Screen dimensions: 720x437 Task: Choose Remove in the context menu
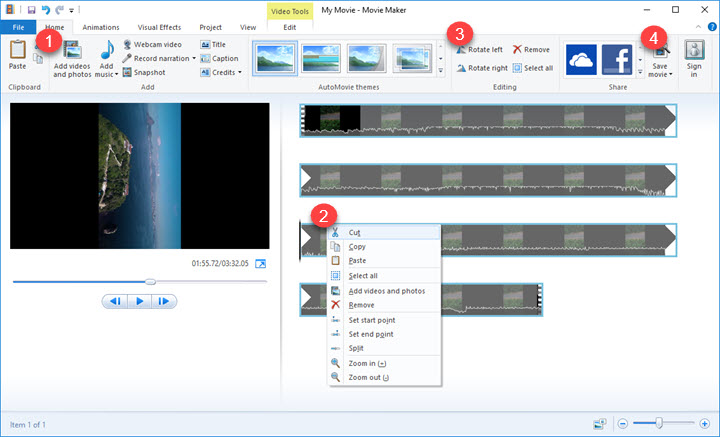pos(384,305)
